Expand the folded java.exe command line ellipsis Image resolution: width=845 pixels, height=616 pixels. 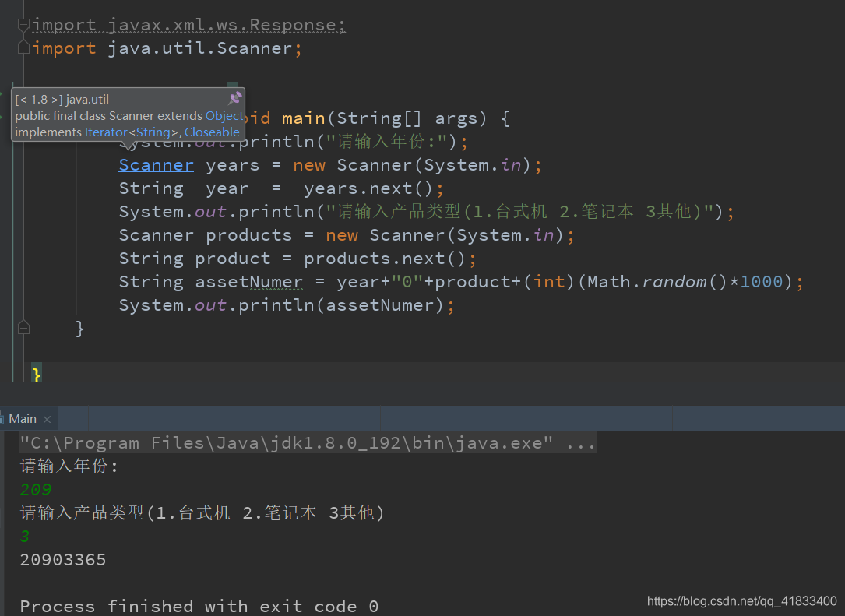581,443
